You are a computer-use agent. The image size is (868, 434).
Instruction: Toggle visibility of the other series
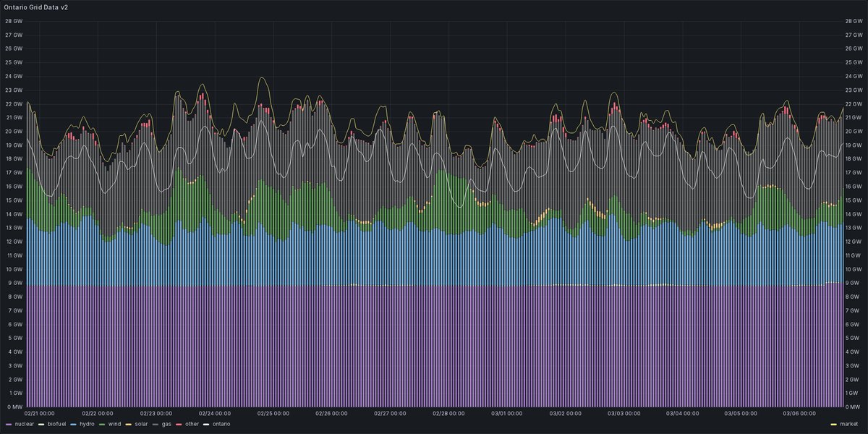(191, 424)
